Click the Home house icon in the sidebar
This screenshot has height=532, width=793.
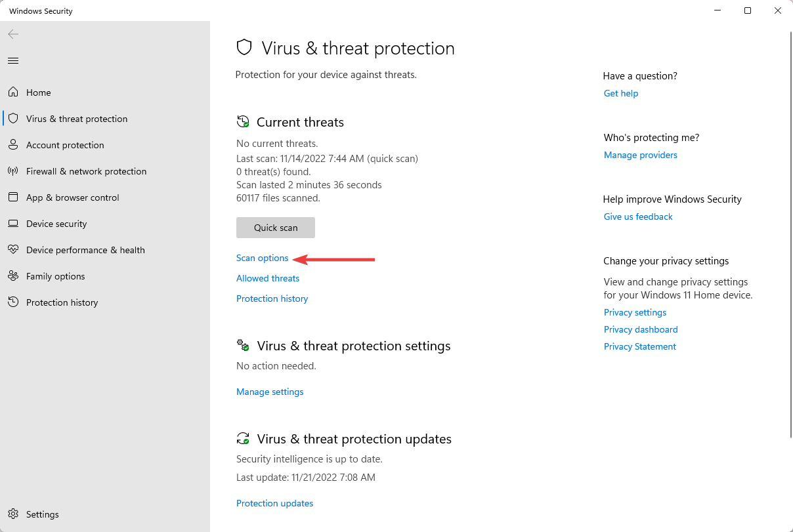pyautogui.click(x=13, y=92)
